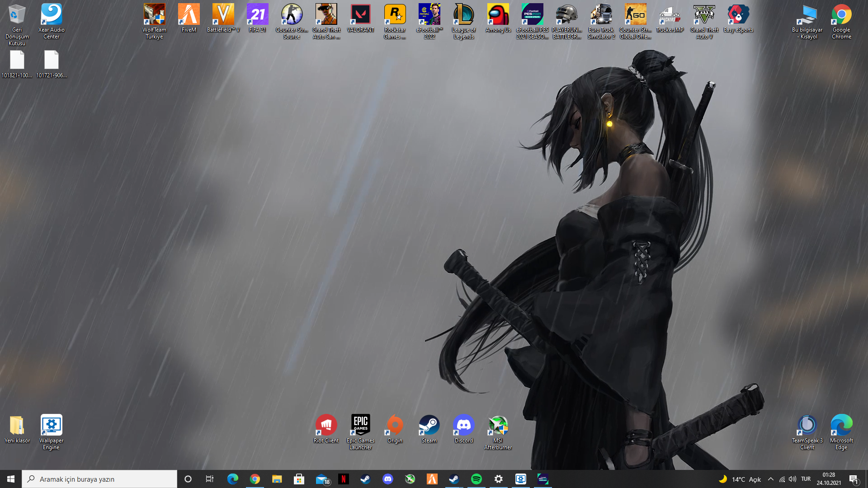This screenshot has width=868, height=488.
Task: Open the clock showing 01:28 24.10.2021
Action: coord(829,479)
